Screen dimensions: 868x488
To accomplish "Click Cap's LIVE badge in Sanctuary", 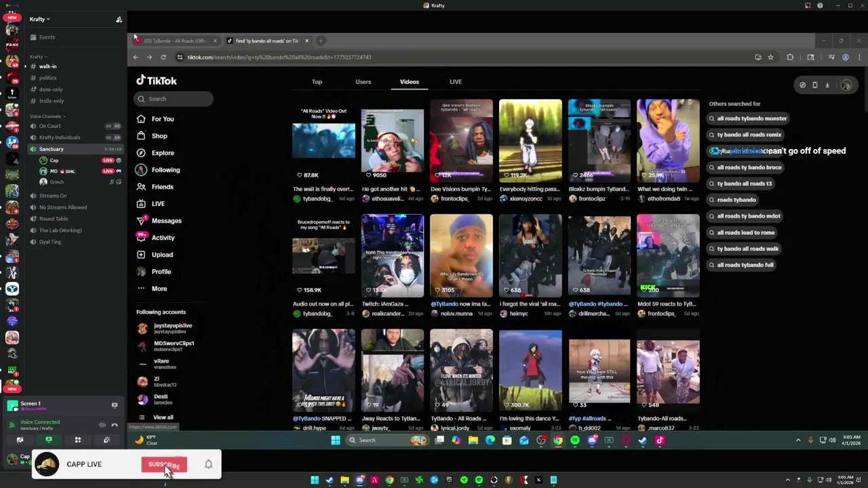I will 107,161.
